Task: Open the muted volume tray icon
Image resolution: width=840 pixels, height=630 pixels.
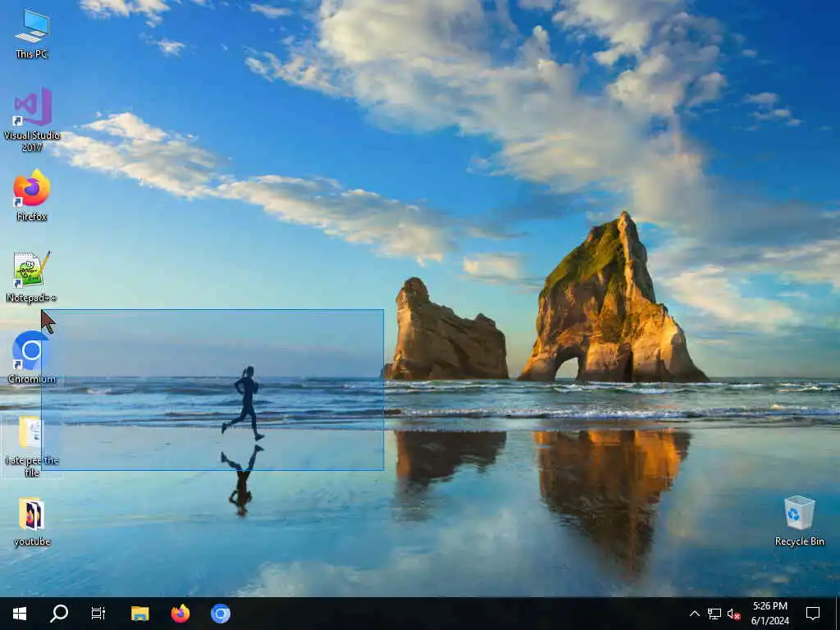Action: pos(733,614)
